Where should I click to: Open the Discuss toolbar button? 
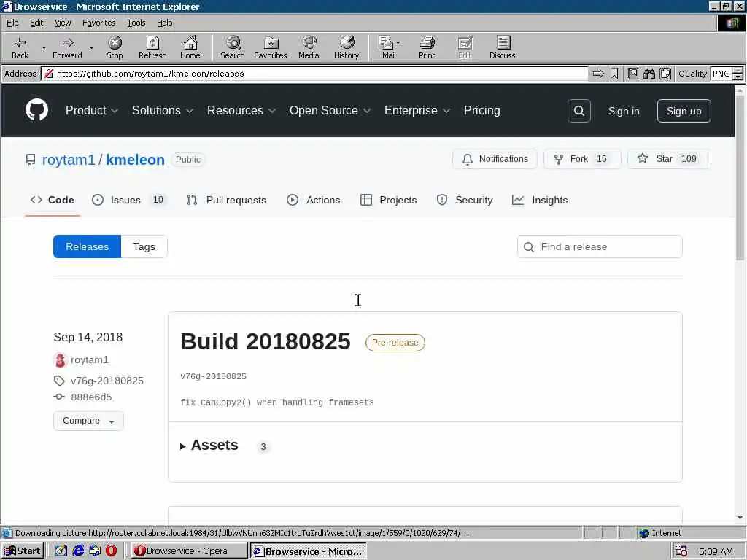click(502, 47)
